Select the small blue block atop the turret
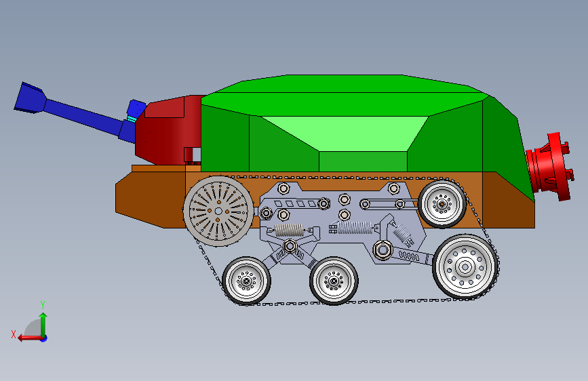 (x=136, y=108)
